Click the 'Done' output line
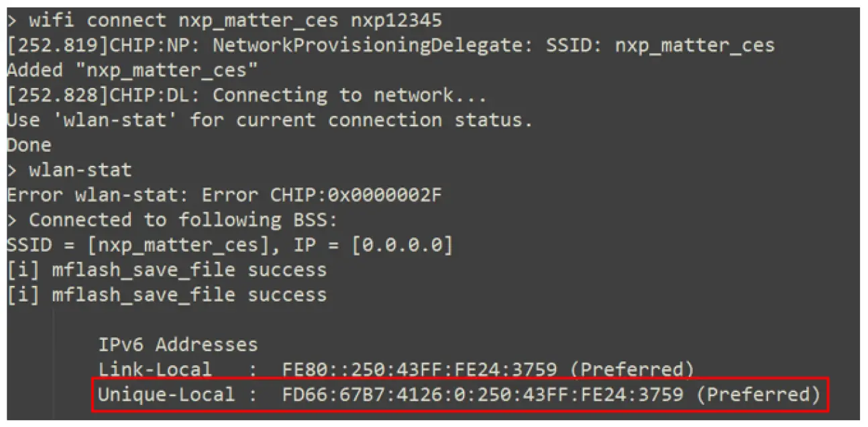This screenshot has height=427, width=868. pyautogui.click(x=29, y=145)
